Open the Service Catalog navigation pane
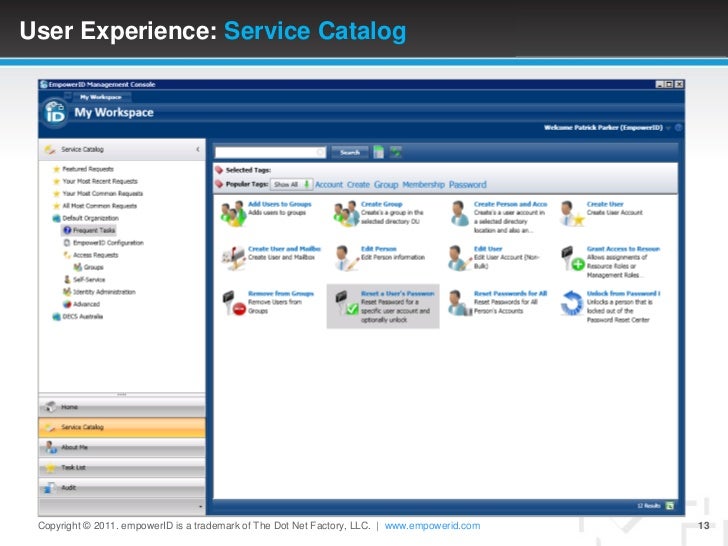728x546 pixels. (x=122, y=427)
